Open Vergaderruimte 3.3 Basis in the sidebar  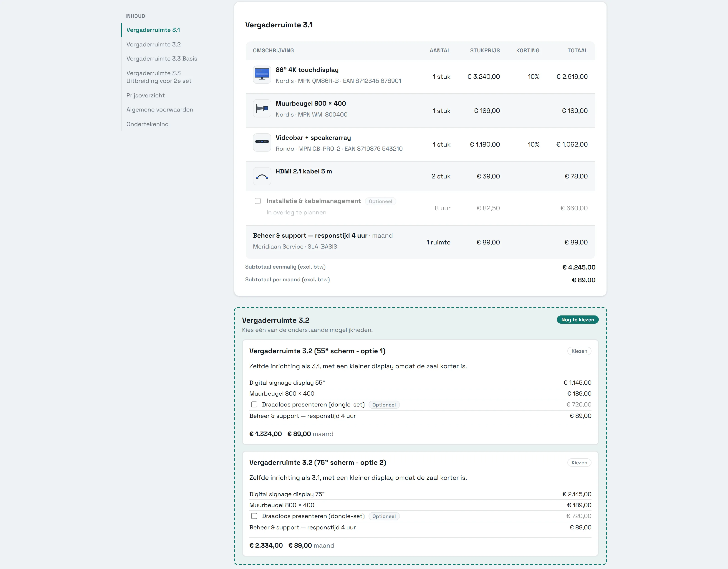click(x=162, y=59)
